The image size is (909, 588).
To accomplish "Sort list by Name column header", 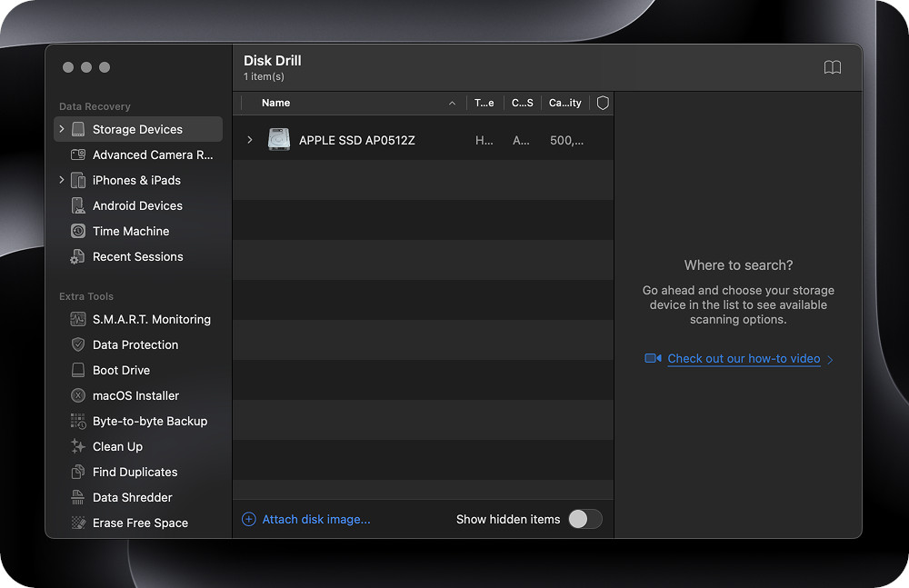I will [276, 104].
